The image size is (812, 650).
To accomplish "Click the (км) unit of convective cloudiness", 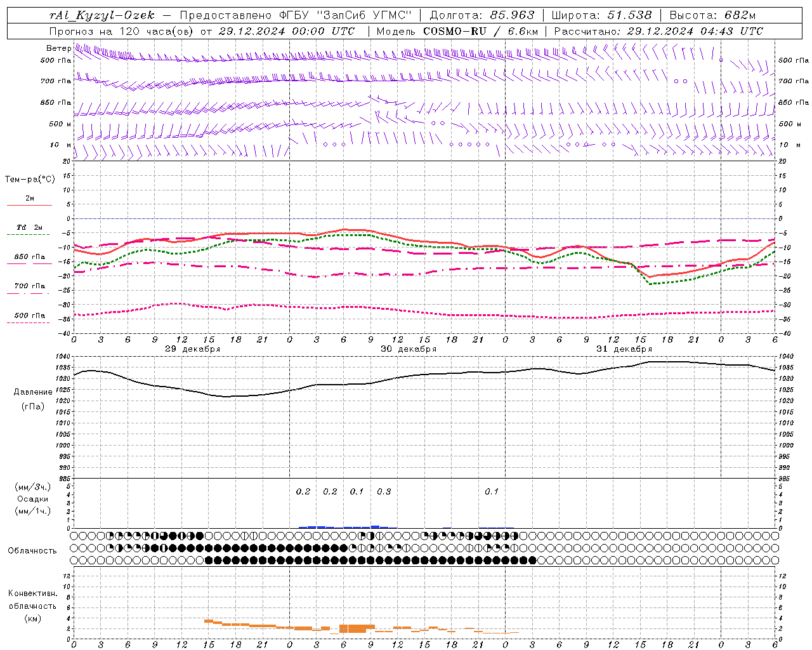I will 32,618.
